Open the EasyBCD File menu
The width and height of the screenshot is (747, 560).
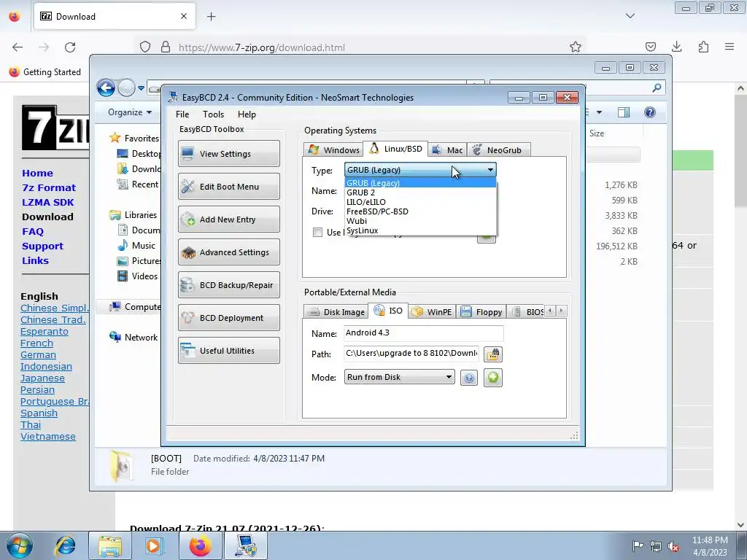point(182,114)
